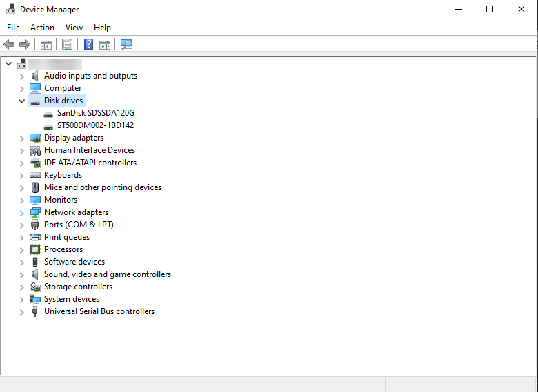Viewport: 538px width, 392px height.
Task: Scan for hardware changes toolbar icon
Action: (x=126, y=44)
